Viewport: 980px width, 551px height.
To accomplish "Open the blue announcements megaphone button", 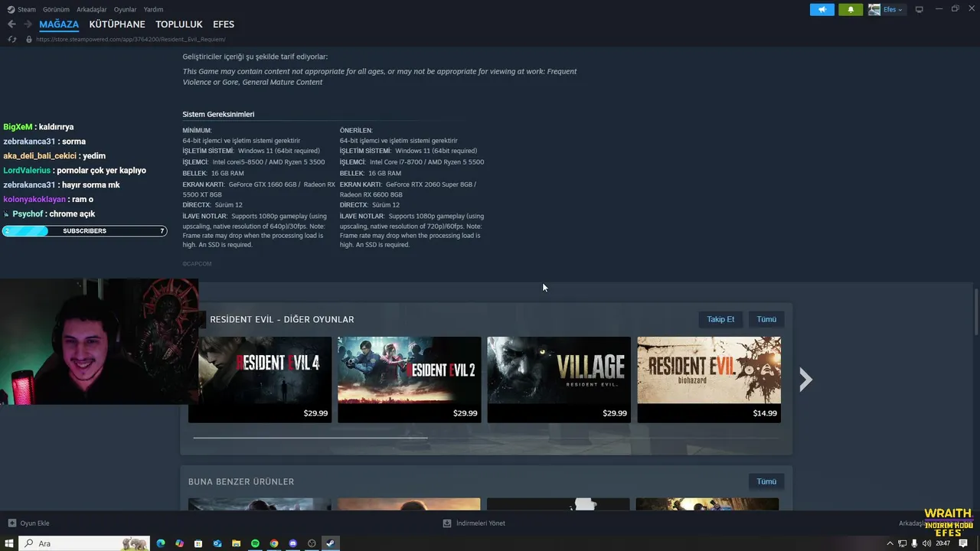I will [x=822, y=9].
